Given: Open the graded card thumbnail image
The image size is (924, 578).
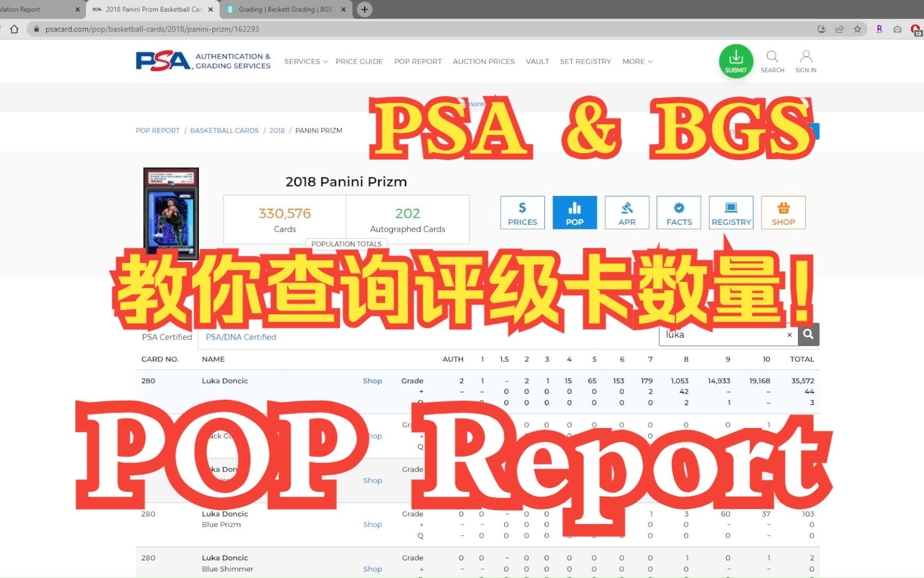Looking at the screenshot, I should (171, 213).
